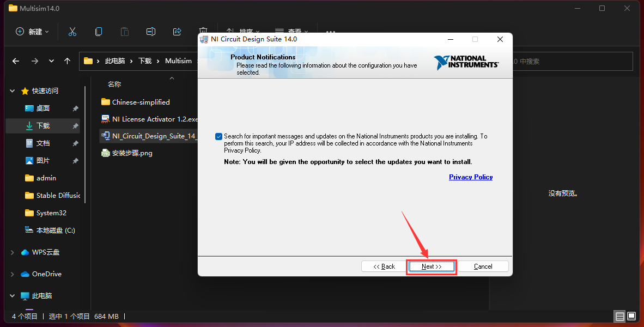Screen dimensions: 644x327
Task: Click the Rename icon in Explorer toolbar
Action: click(151, 32)
